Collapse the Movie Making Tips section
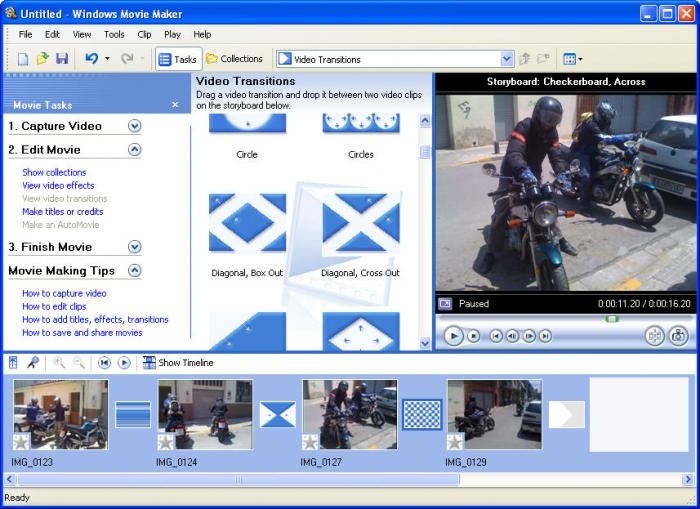 tap(135, 271)
